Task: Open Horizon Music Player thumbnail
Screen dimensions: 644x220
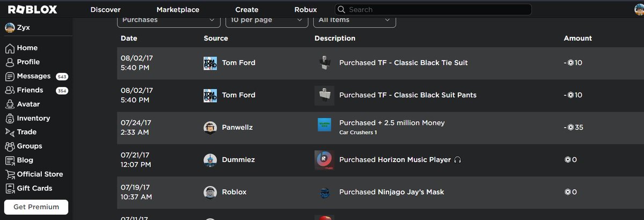Action: (324, 160)
